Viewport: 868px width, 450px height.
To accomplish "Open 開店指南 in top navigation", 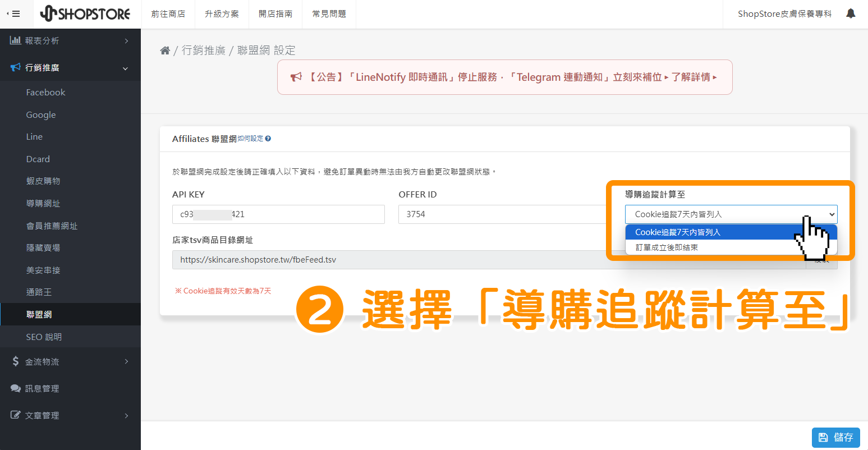I will [275, 14].
